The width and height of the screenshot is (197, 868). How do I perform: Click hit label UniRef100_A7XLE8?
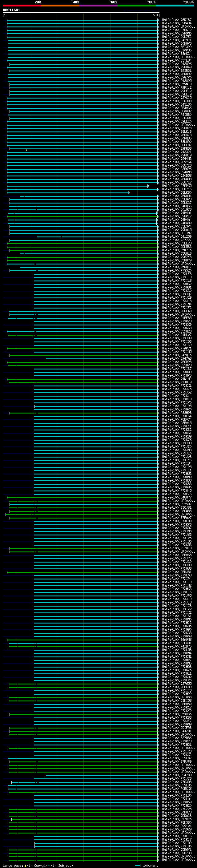click(x=177, y=274)
